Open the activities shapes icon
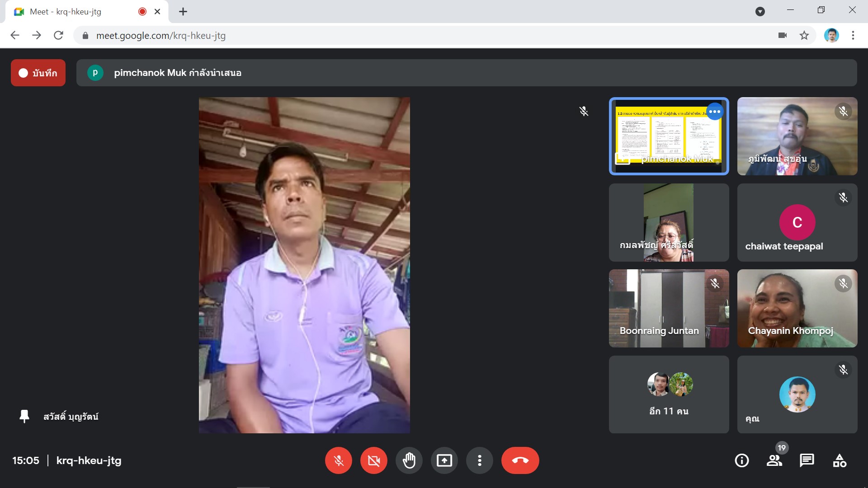Screen dimensions: 868x488 coord(840,460)
